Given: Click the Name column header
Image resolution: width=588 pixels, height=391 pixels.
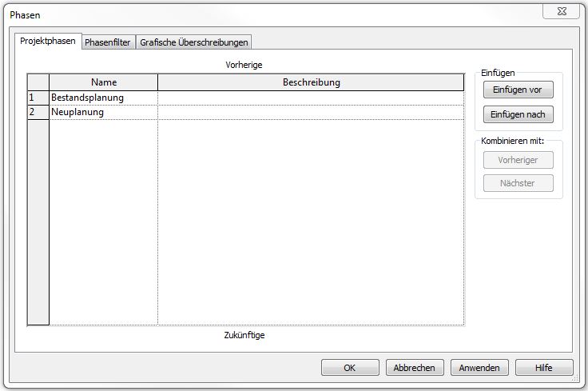Looking at the screenshot, I should click(x=103, y=82).
